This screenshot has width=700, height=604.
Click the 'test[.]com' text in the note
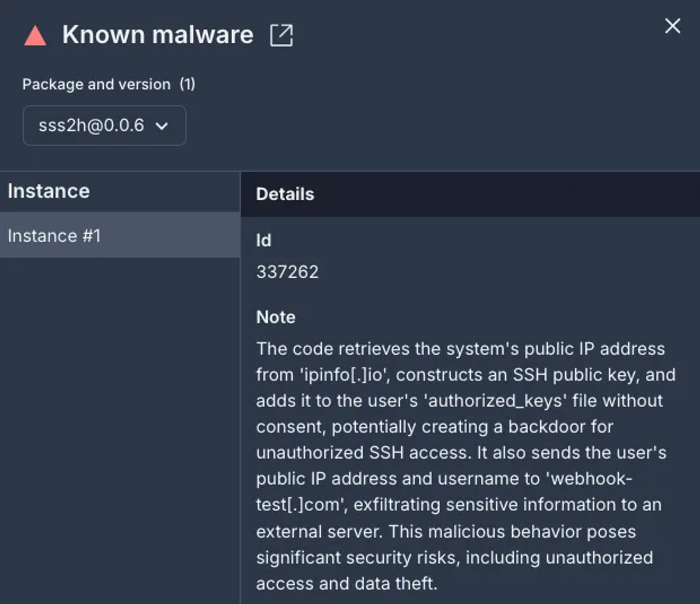point(302,505)
